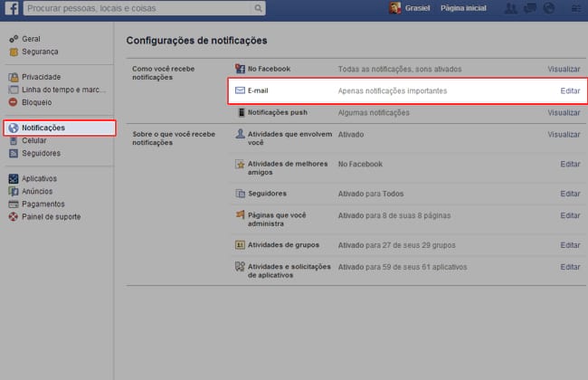Click the Pagamentos card icon

point(14,204)
